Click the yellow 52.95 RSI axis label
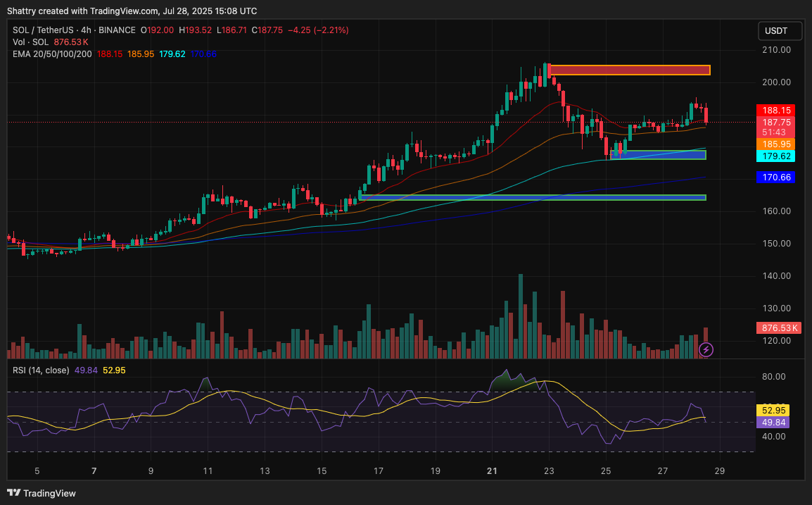Image resolution: width=812 pixels, height=505 pixels. coord(773,410)
